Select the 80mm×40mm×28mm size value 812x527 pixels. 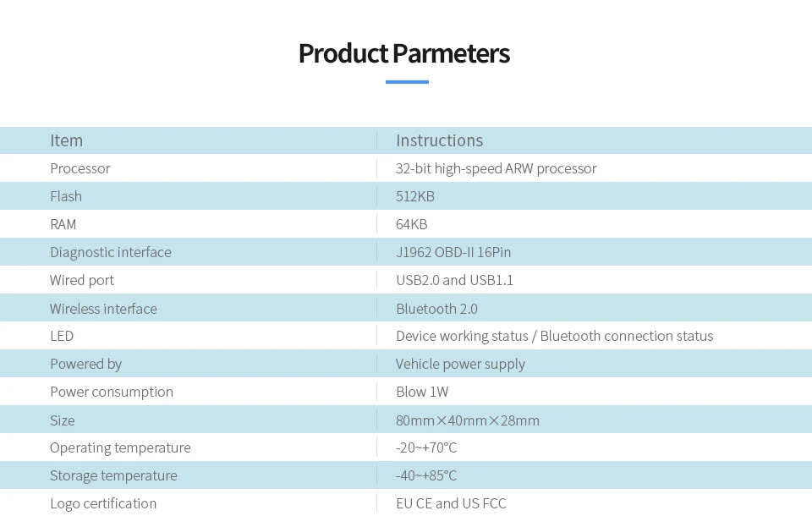(x=468, y=420)
